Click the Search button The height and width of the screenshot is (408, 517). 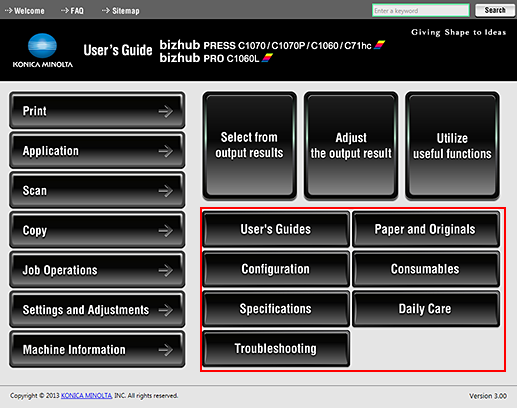(495, 10)
